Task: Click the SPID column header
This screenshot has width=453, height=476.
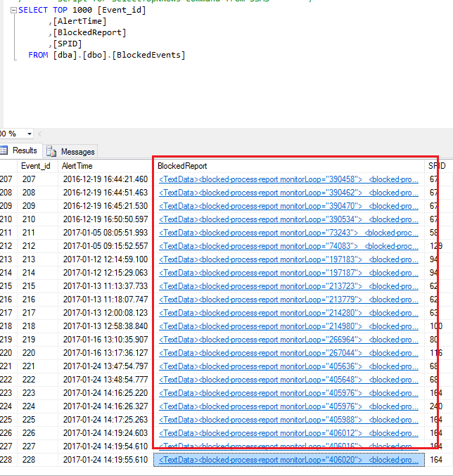Action: [436, 166]
